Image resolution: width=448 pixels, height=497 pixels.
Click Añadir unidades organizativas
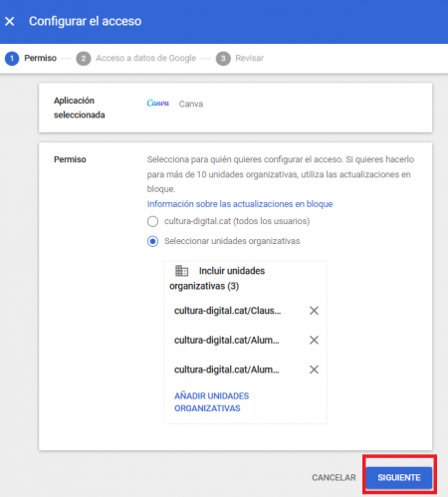[x=212, y=402]
